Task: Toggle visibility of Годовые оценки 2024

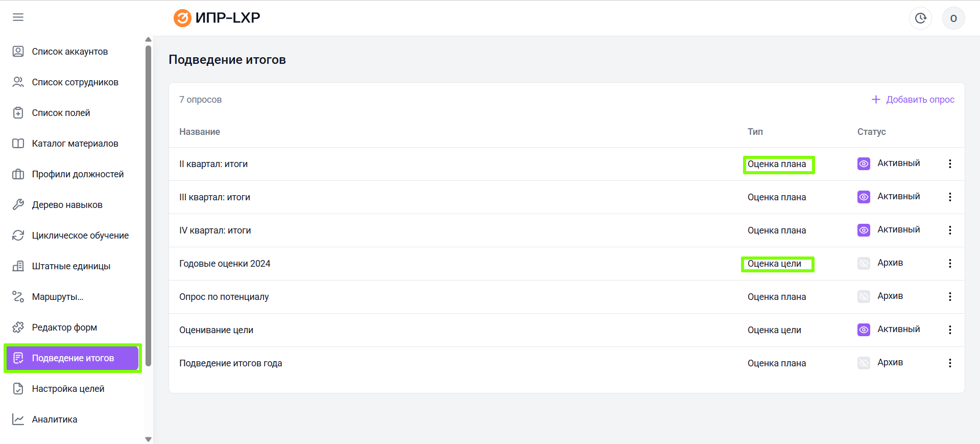Action: click(x=864, y=264)
